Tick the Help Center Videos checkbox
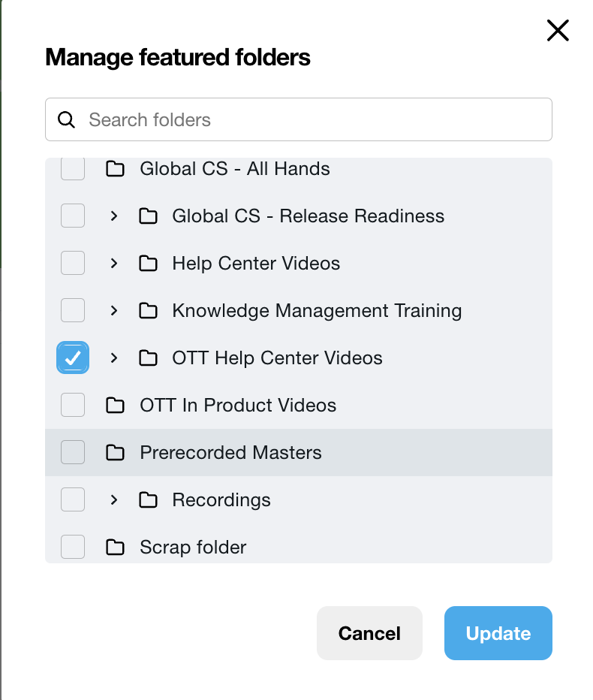This screenshot has width=593, height=700. pyautogui.click(x=73, y=263)
